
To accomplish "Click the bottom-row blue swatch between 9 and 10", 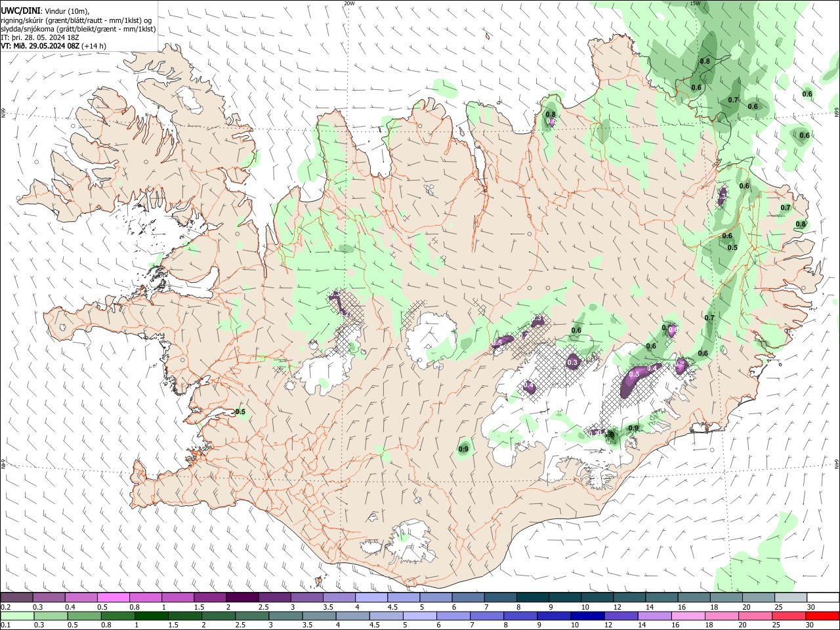I will click(555, 616).
